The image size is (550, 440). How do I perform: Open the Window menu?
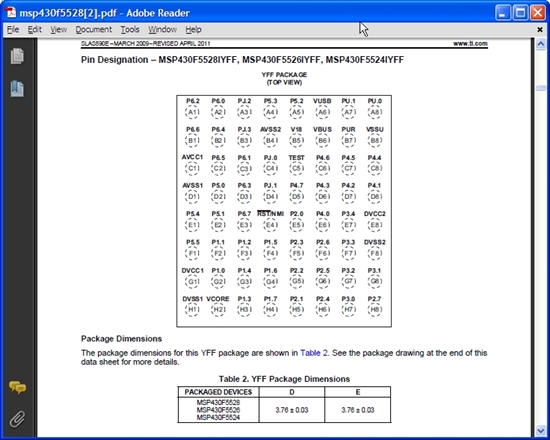[162, 29]
